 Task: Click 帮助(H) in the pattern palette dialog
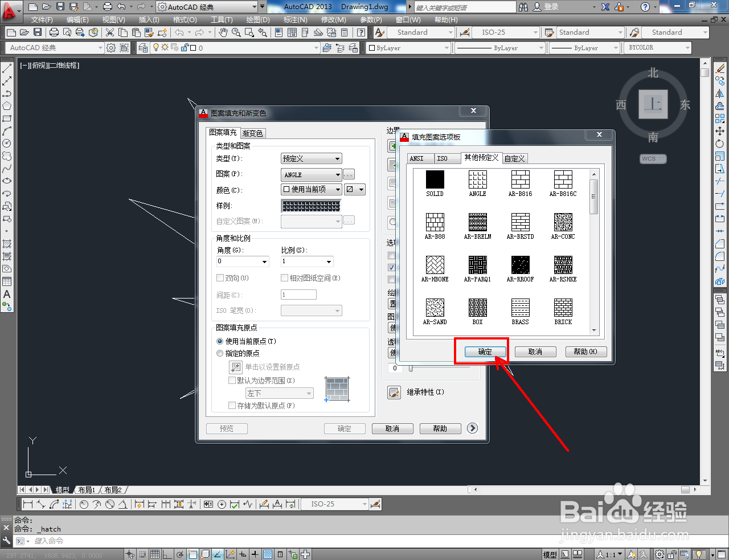pyautogui.click(x=586, y=352)
